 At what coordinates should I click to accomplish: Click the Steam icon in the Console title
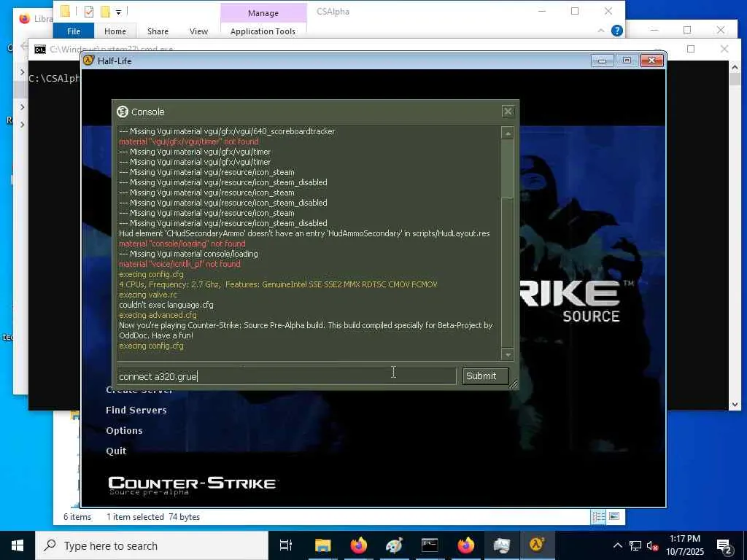click(x=123, y=112)
